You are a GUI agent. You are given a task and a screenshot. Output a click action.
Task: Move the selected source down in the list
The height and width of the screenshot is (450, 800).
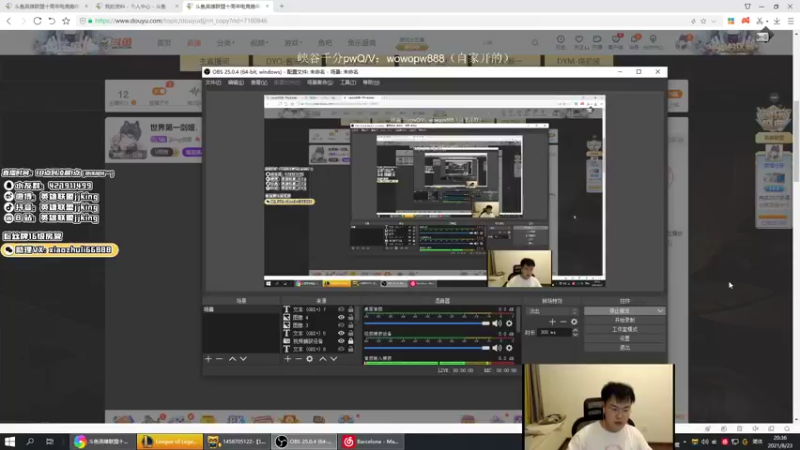(334, 359)
